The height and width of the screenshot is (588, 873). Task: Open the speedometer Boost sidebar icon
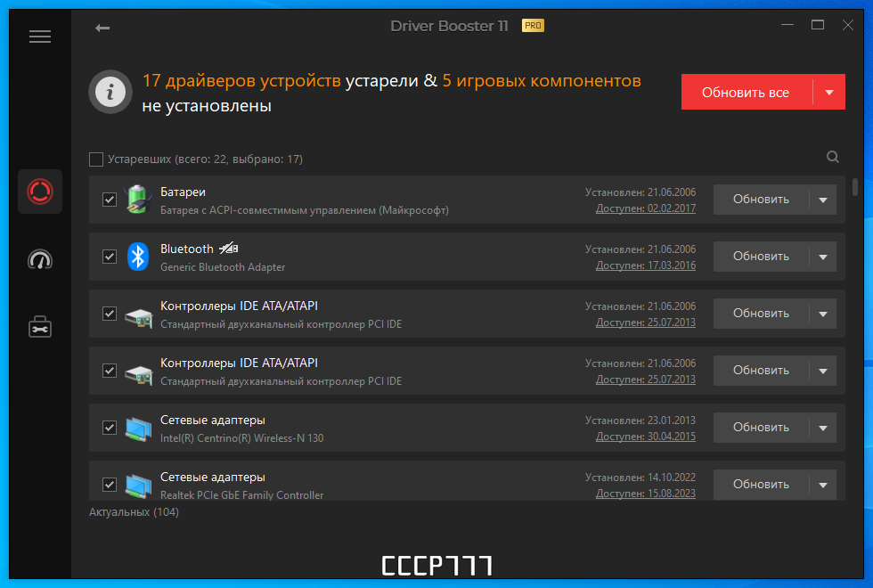click(40, 259)
